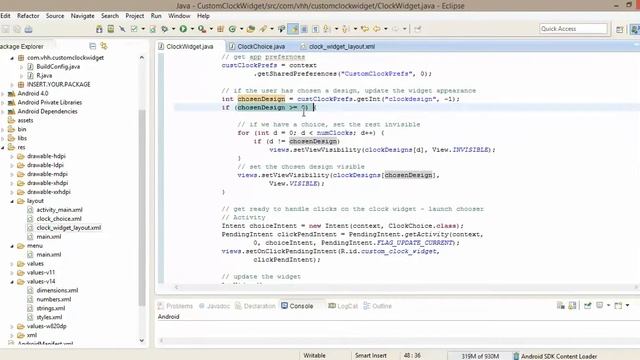The image size is (640, 360).
Task: Toggle Link with Editor in Package Explorer
Action: pyautogui.click(x=104, y=46)
